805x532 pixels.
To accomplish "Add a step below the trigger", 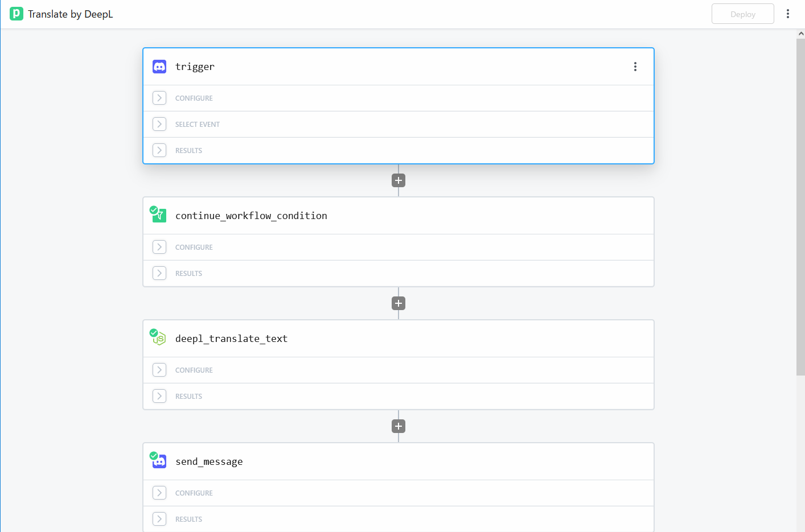I will [399, 180].
